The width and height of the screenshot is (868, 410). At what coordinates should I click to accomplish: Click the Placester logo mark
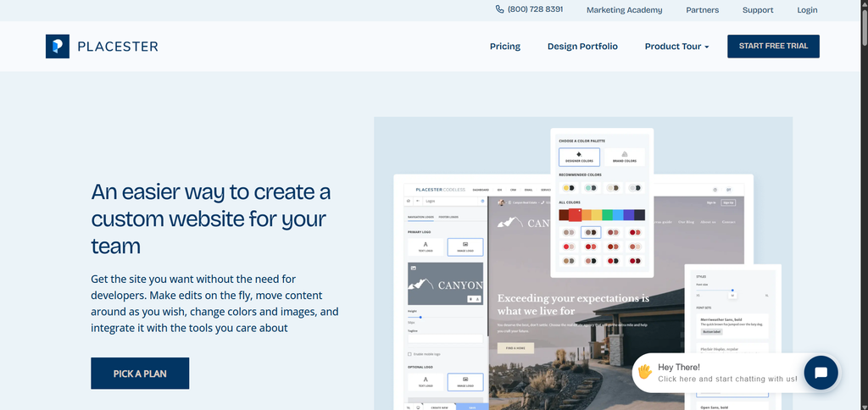click(58, 47)
